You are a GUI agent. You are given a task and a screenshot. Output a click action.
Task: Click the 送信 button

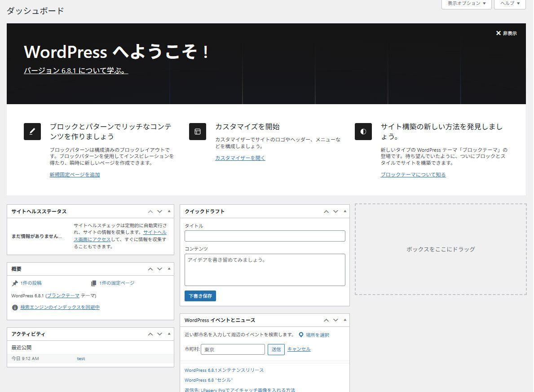click(x=276, y=349)
